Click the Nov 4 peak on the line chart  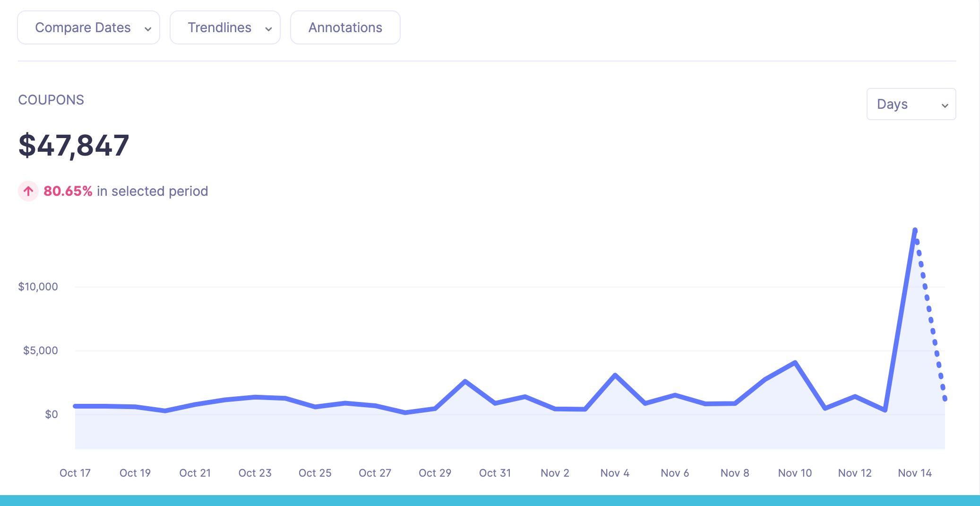coord(615,375)
